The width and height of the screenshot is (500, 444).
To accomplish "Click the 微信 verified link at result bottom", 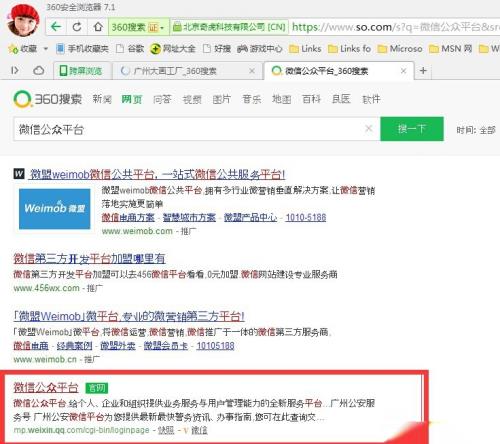I will coord(199,430).
